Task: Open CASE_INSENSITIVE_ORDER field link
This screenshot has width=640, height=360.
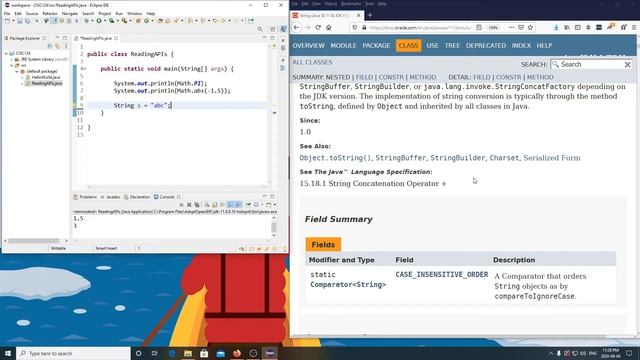Action: pyautogui.click(x=442, y=275)
